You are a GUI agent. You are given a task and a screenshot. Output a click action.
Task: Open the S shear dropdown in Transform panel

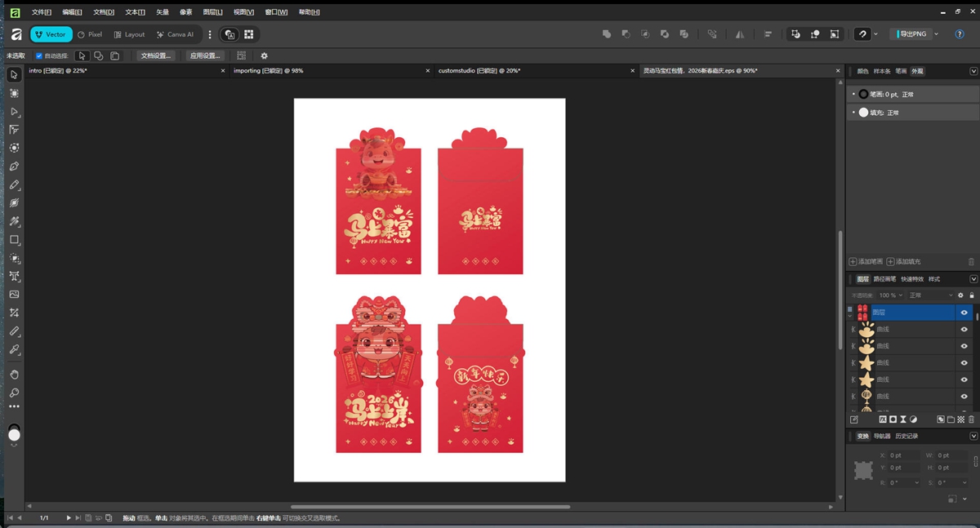pos(964,482)
